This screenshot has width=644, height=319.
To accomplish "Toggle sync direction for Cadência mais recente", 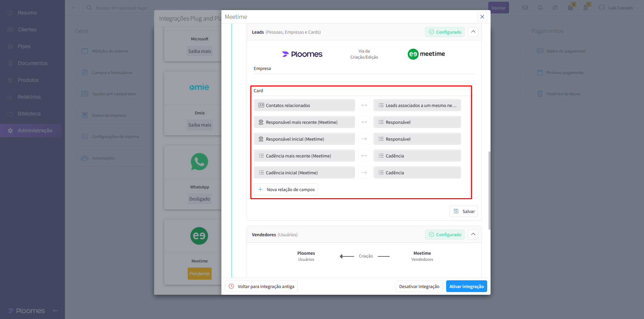I will point(364,156).
